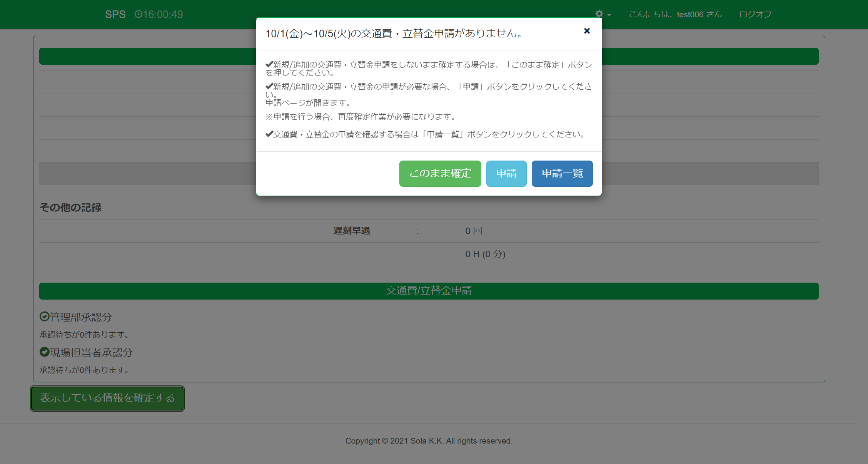Image resolution: width=868 pixels, height=464 pixels.
Task: Click the checkmark icon before the 申請一覧 instruction
Action: pyautogui.click(x=269, y=134)
